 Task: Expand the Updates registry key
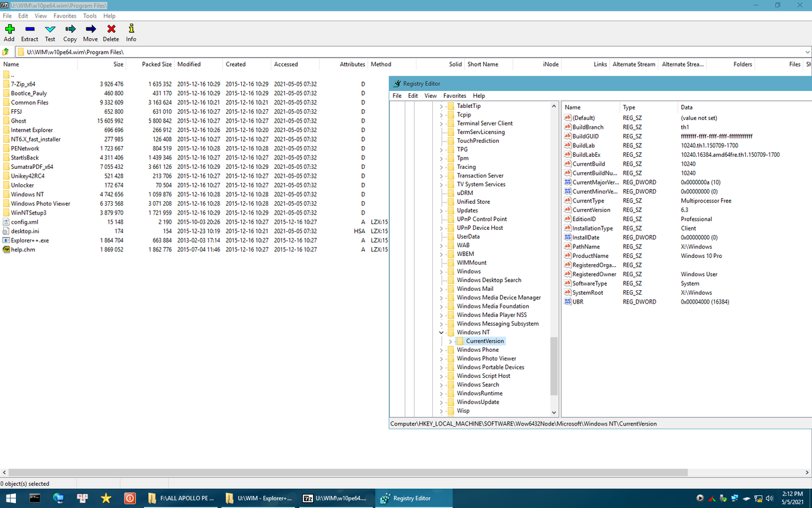coord(441,210)
